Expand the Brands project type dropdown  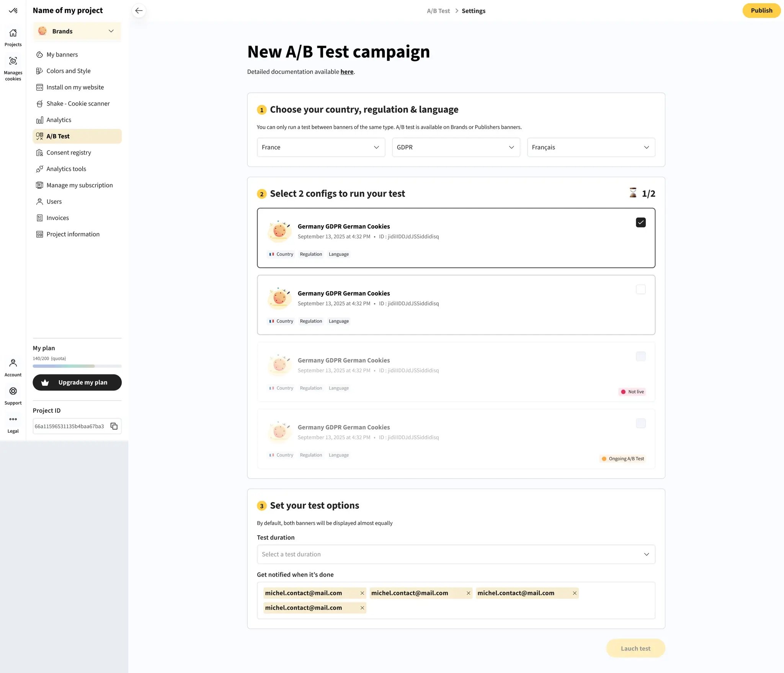(x=77, y=31)
